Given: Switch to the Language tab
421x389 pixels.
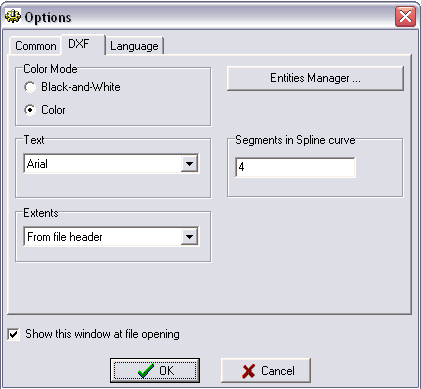Looking at the screenshot, I should 134,46.
